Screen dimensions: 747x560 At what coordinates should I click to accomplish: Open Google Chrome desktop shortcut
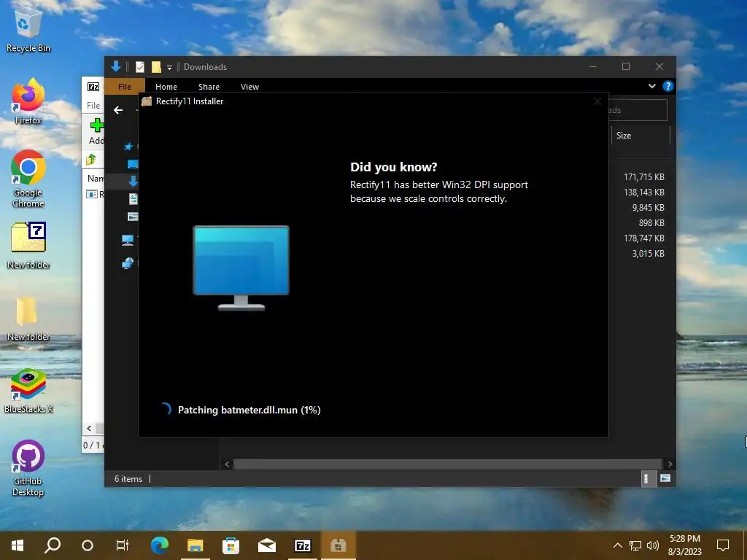point(28,179)
